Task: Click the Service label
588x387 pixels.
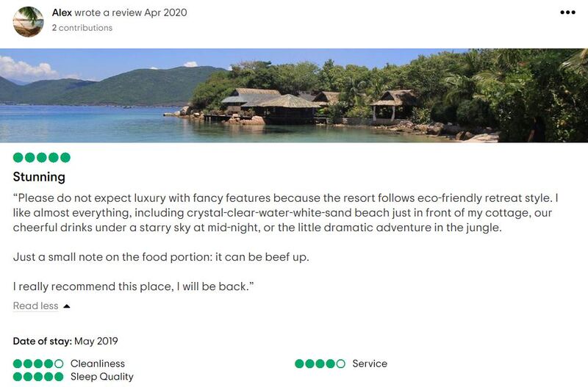Action: 370,364
